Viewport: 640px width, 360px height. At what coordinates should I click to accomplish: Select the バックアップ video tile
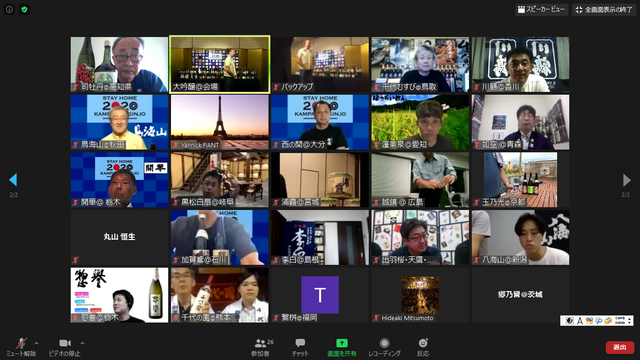(320, 64)
